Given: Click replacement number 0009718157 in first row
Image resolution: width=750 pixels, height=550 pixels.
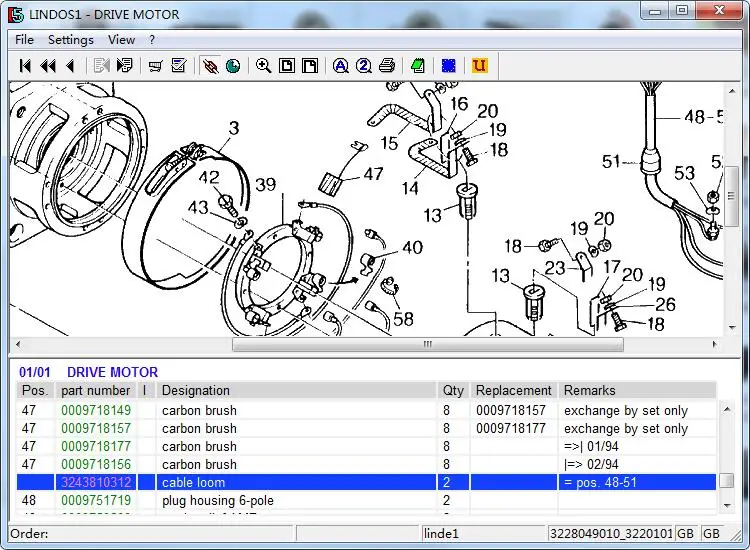Looking at the screenshot, I should coord(511,410).
